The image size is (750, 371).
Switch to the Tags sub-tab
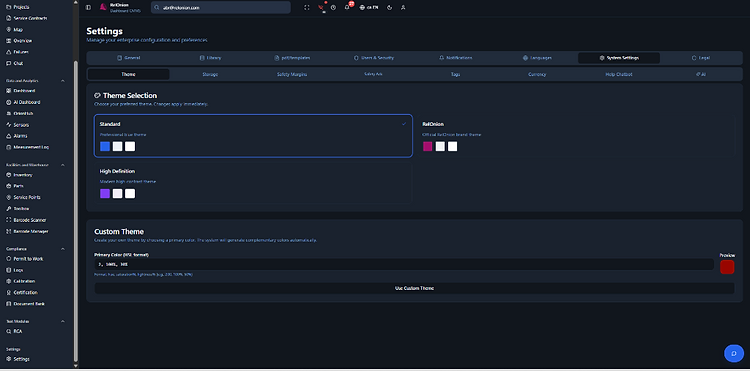pyautogui.click(x=455, y=75)
